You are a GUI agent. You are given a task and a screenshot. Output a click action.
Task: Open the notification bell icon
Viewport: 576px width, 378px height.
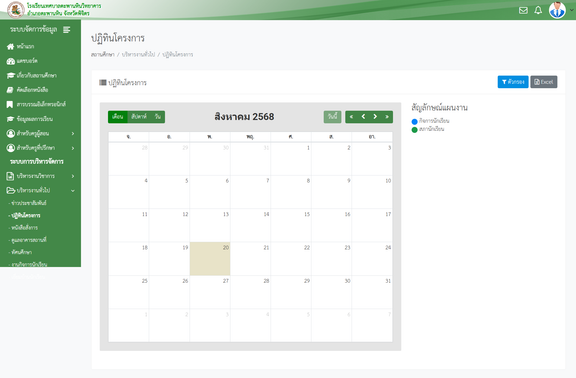tap(538, 10)
